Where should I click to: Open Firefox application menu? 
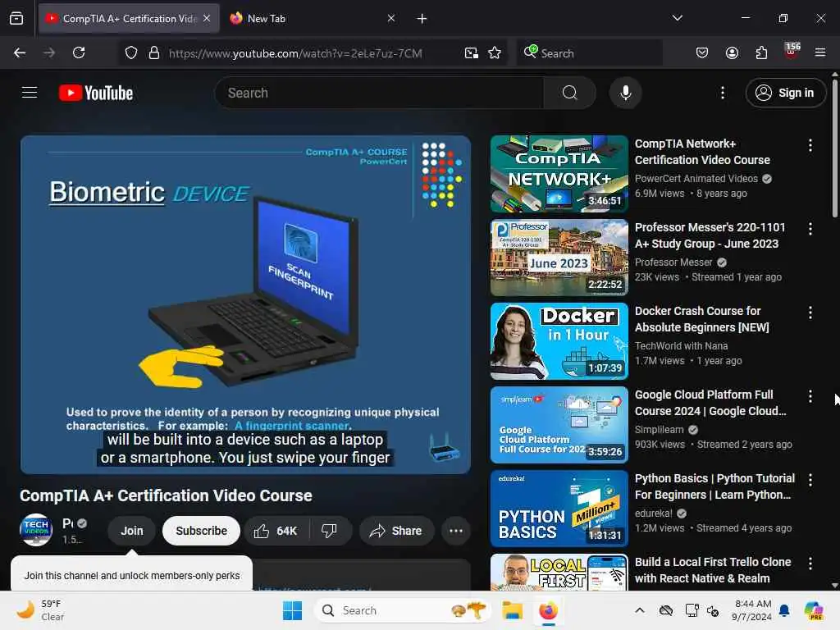tap(820, 52)
